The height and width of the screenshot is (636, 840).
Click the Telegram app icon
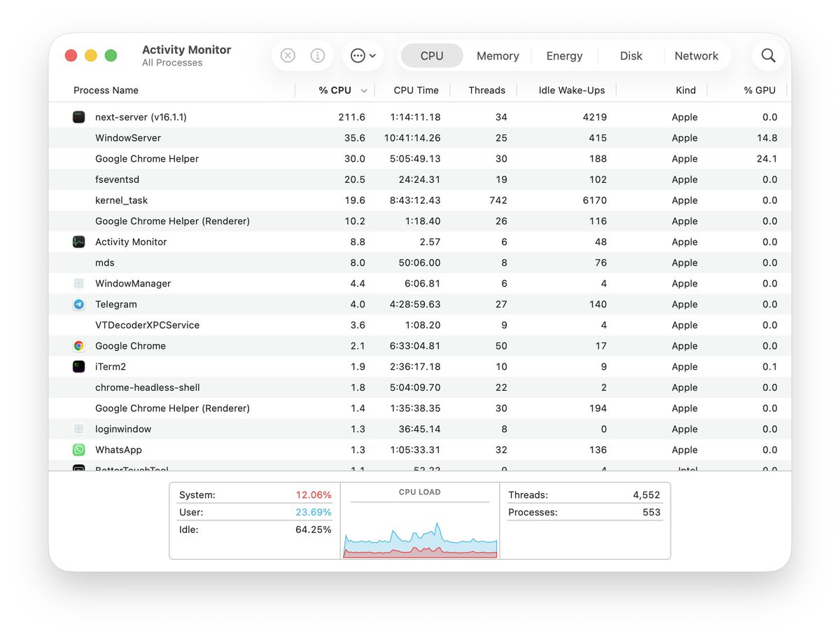[x=79, y=304]
